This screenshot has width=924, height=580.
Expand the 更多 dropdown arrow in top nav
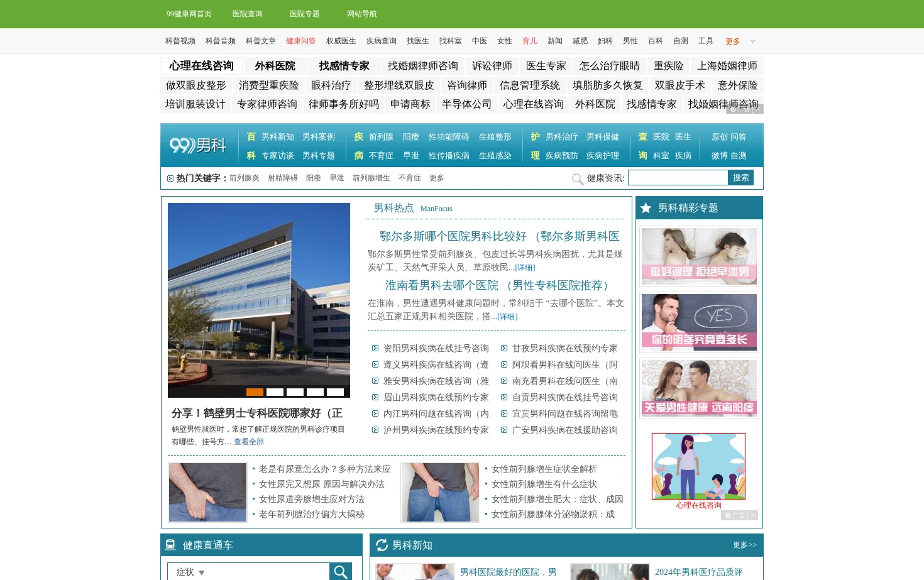point(752,41)
